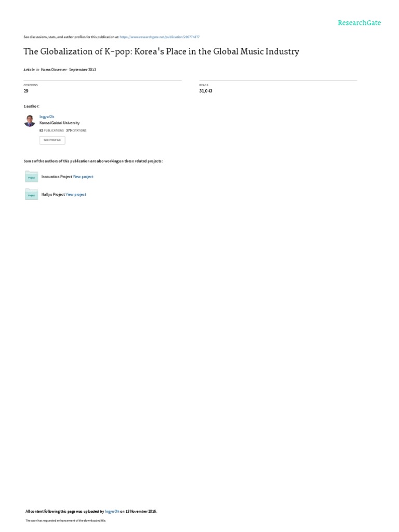Viewport: 399px width, 532px height.
Task: Click the reads count 31,043
Action: (206, 91)
